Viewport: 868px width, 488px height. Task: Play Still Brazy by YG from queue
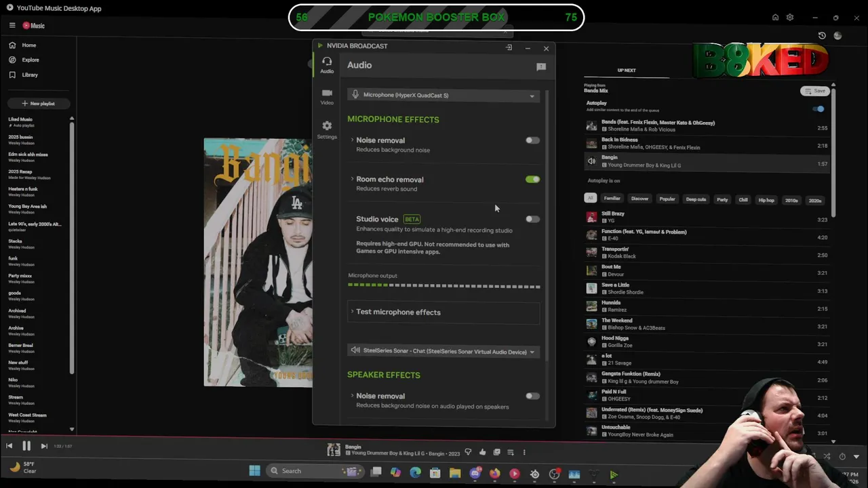(x=707, y=217)
